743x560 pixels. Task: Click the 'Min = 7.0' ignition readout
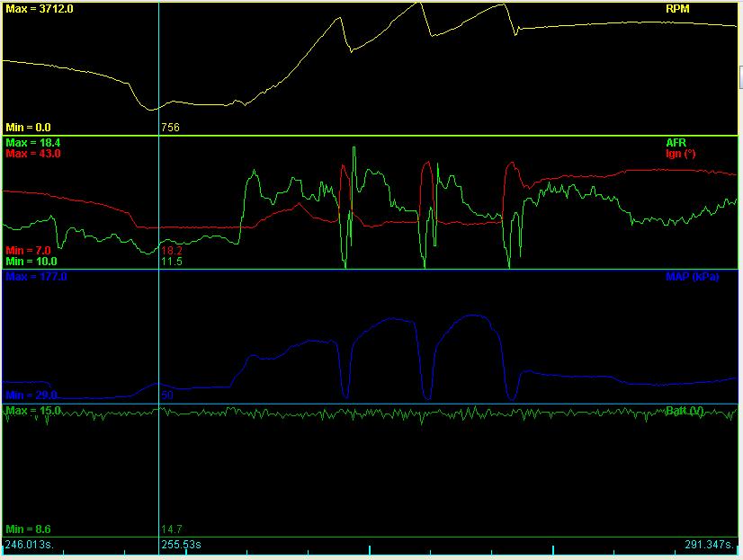click(x=28, y=251)
